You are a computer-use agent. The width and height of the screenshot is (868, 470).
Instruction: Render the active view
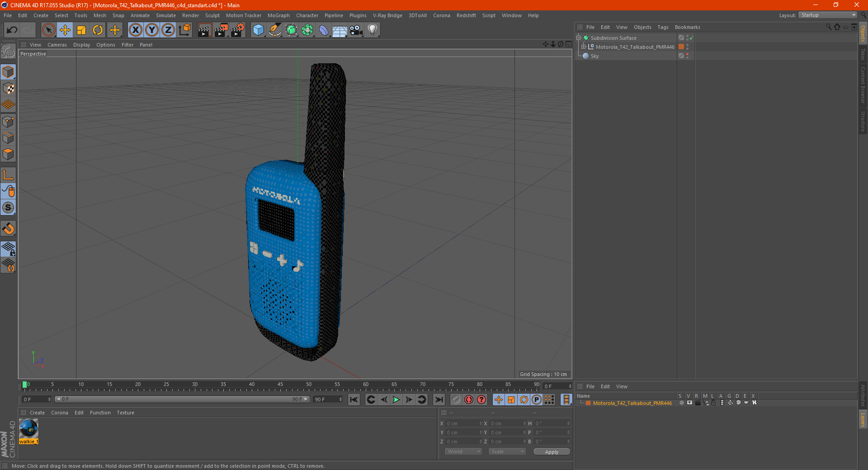coord(204,30)
